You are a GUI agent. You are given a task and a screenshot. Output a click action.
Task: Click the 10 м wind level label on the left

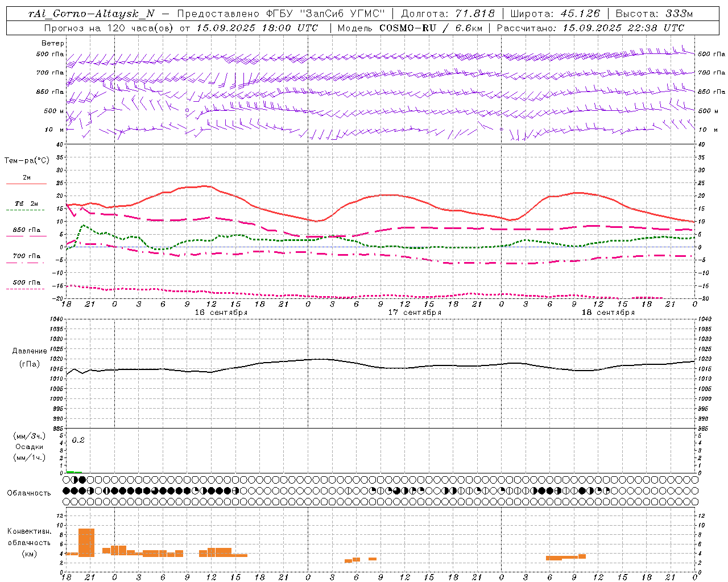(x=55, y=130)
